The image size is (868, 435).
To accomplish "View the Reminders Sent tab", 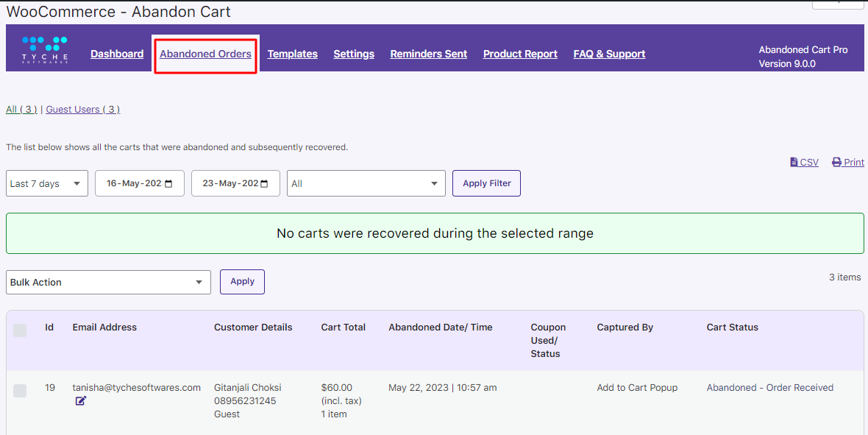I will (428, 54).
